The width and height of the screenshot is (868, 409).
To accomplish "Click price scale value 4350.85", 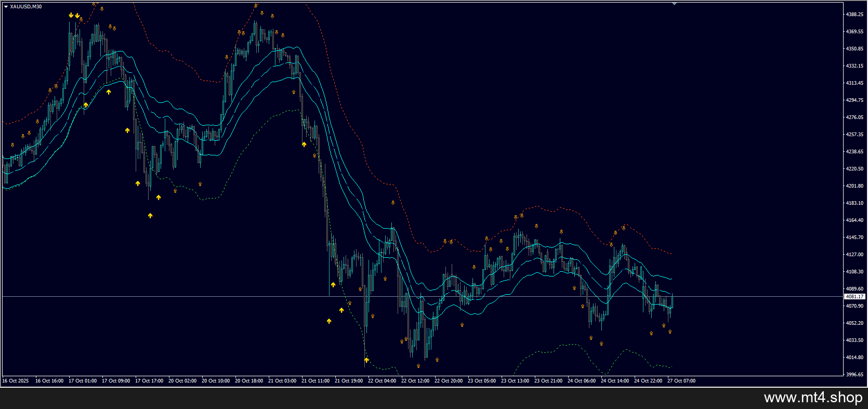I will tap(854, 49).
